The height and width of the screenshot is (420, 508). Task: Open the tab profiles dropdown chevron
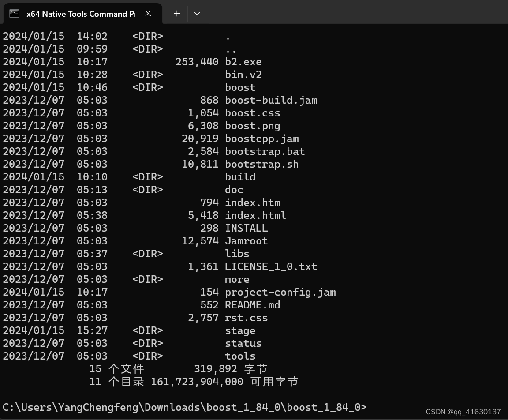coord(197,14)
